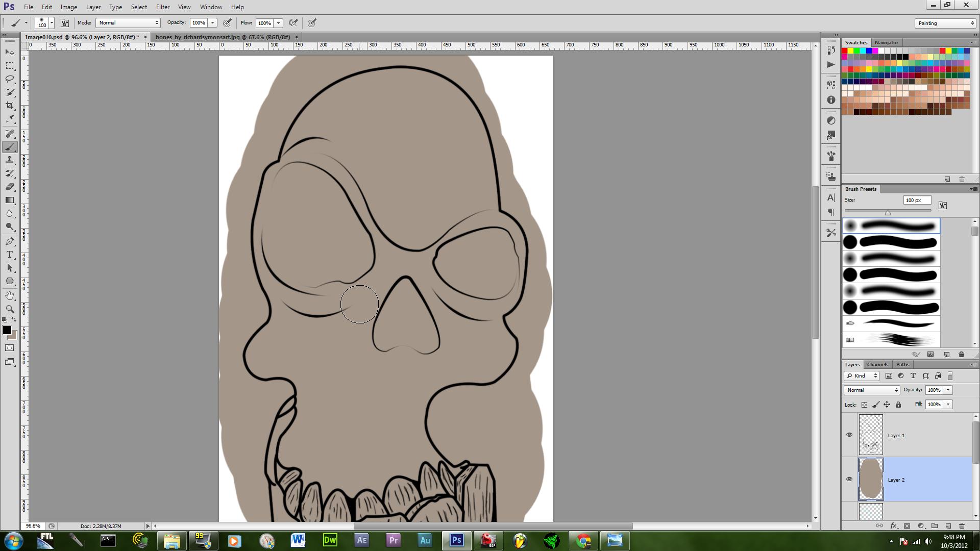Select the Zoom tool
This screenshot has width=980, height=551.
point(10,309)
